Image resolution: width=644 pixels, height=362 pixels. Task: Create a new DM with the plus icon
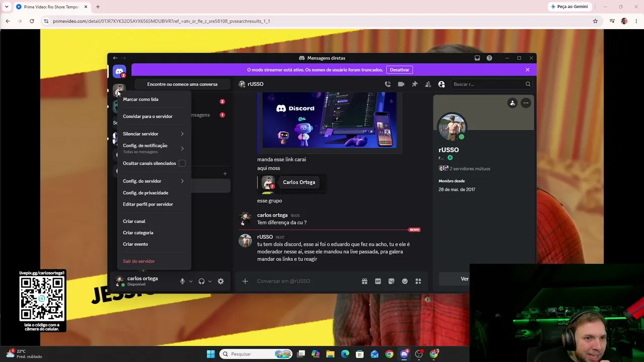click(225, 173)
